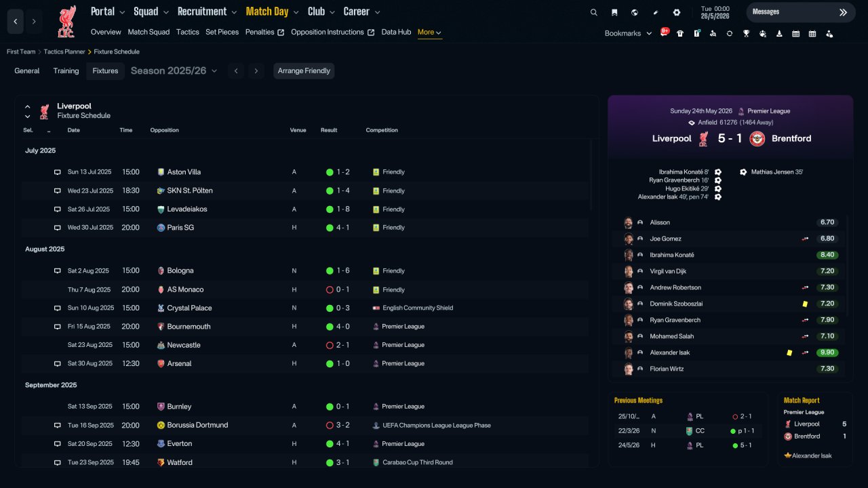Click the Arrange Friendly button
This screenshot has width=868, height=488.
(x=304, y=70)
